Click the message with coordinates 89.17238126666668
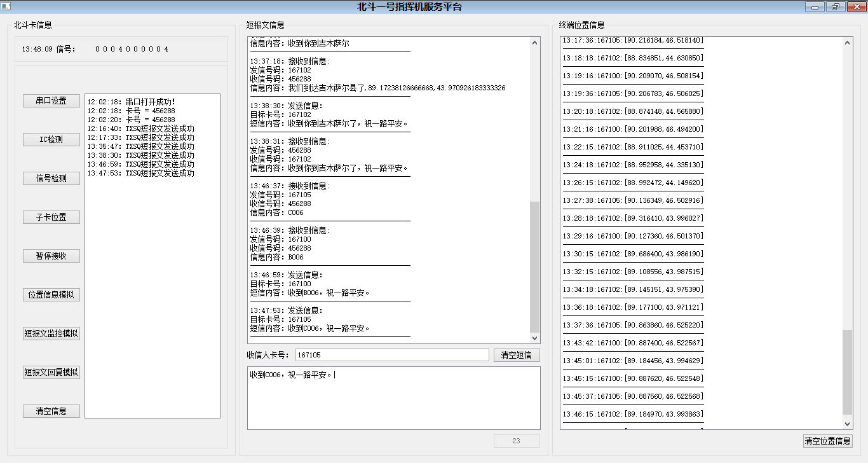 pyautogui.click(x=378, y=88)
